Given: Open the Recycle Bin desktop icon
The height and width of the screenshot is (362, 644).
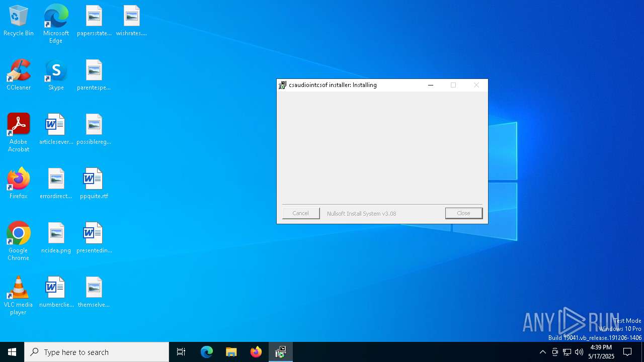Looking at the screenshot, I should (x=19, y=21).
